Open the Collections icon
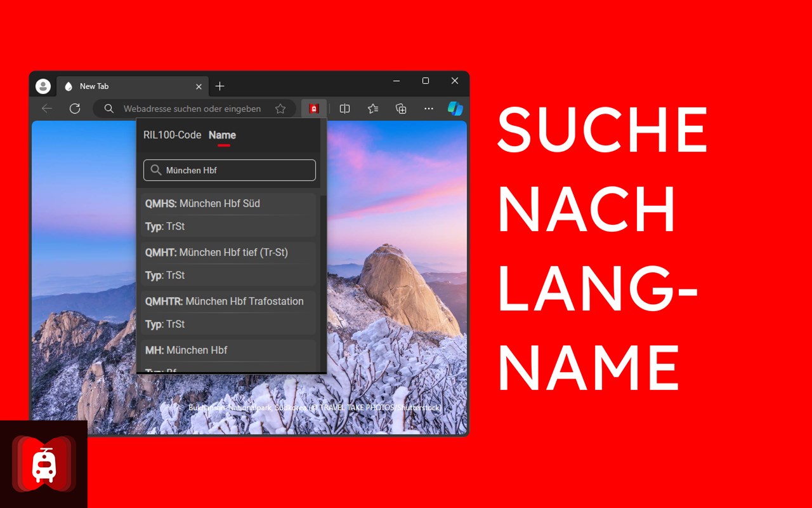The height and width of the screenshot is (508, 812). (401, 109)
